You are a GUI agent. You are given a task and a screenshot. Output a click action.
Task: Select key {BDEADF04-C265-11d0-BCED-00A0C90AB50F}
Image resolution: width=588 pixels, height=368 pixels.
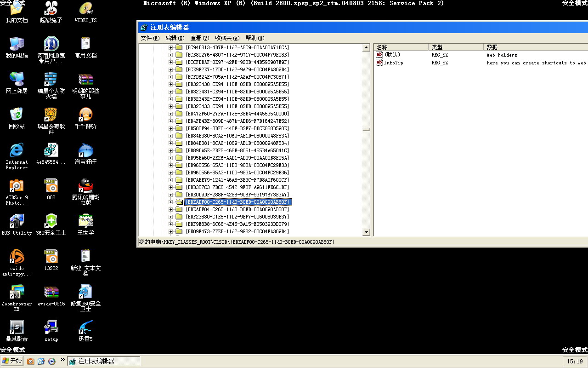(x=237, y=209)
